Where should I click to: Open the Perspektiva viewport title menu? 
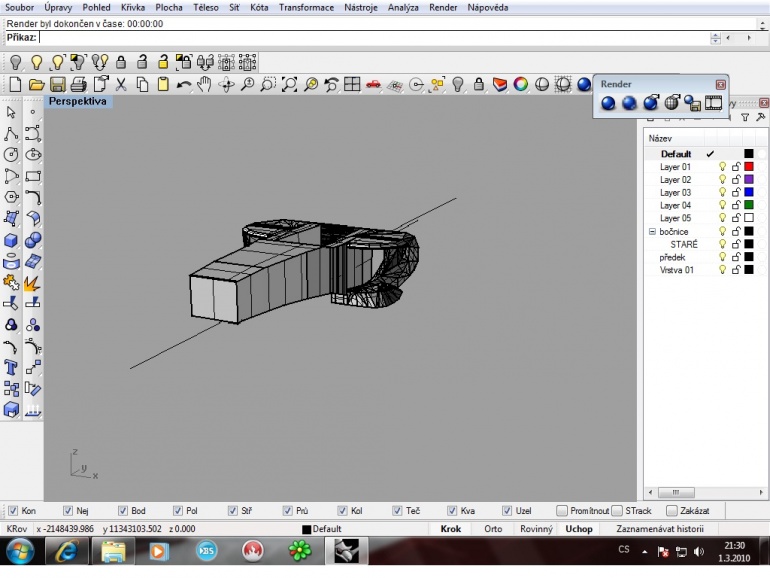78,101
